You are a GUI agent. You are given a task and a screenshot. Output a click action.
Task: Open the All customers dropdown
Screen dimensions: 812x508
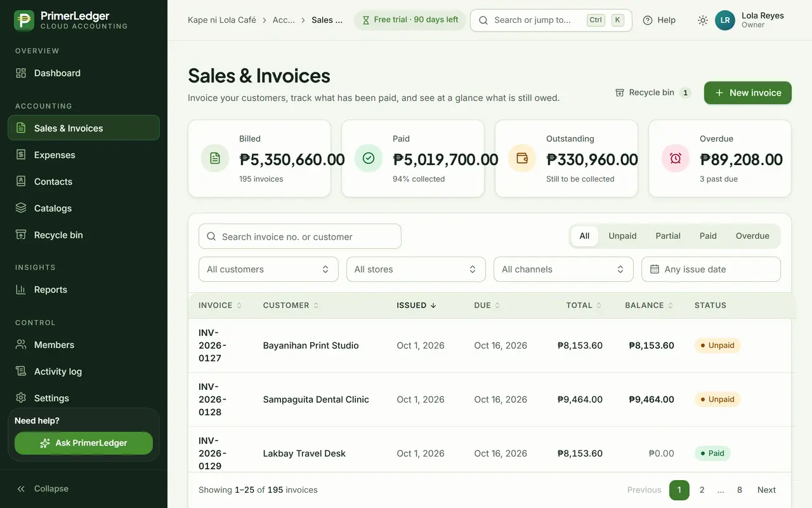coord(268,269)
